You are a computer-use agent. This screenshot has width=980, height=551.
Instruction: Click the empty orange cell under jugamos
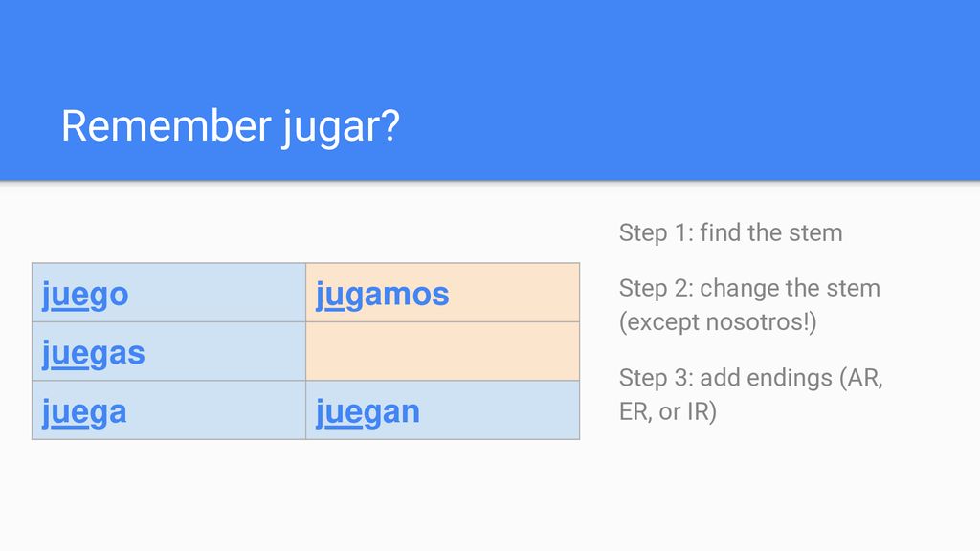pyautogui.click(x=442, y=351)
